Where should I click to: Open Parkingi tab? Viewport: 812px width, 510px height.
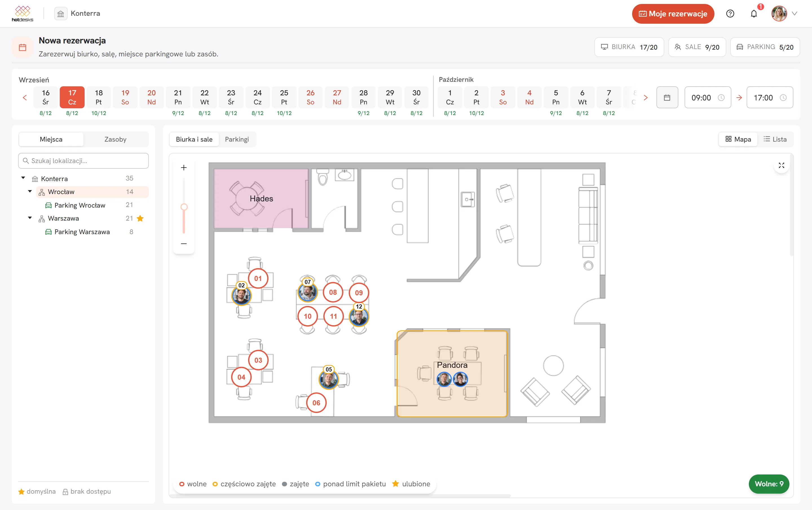tap(237, 139)
